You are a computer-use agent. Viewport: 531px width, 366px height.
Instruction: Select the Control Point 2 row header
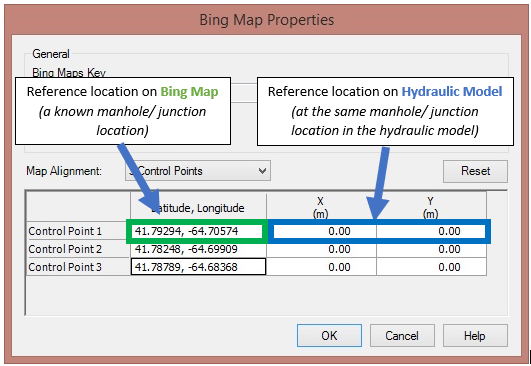78,249
